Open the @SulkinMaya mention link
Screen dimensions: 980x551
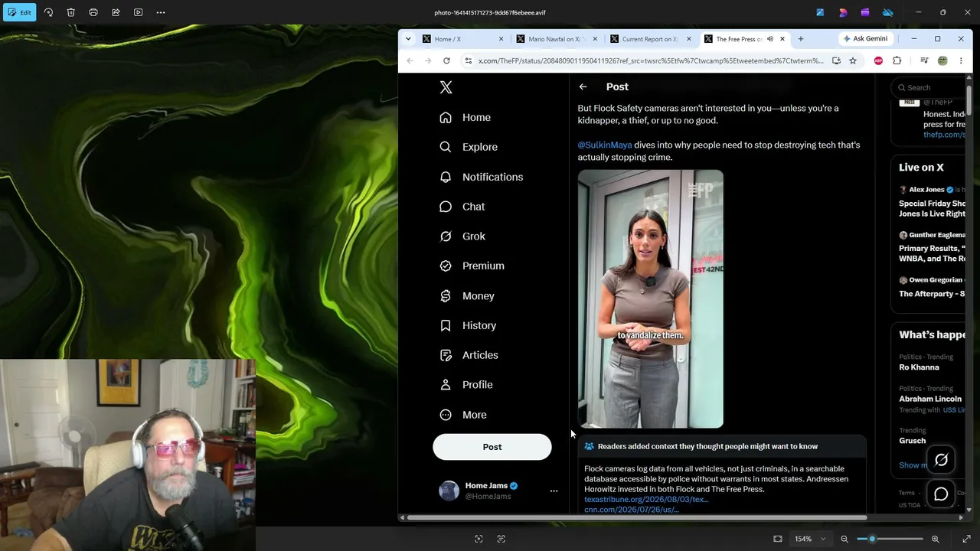[605, 145]
